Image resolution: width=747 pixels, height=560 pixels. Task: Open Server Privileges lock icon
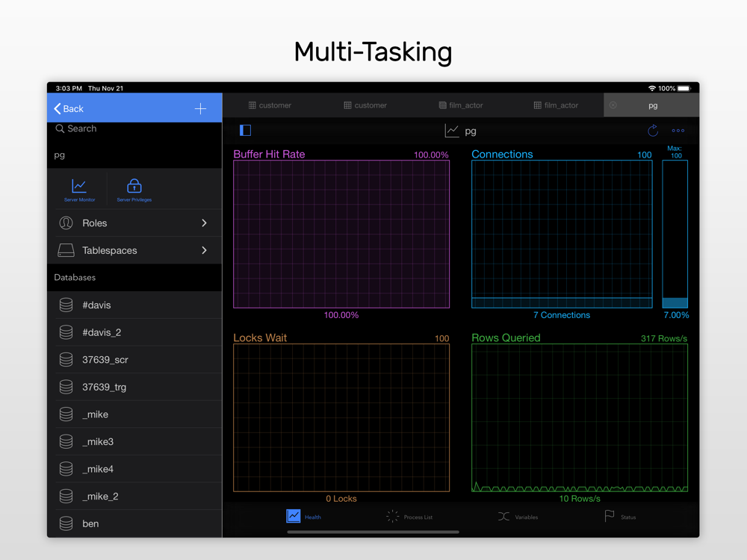tap(134, 189)
